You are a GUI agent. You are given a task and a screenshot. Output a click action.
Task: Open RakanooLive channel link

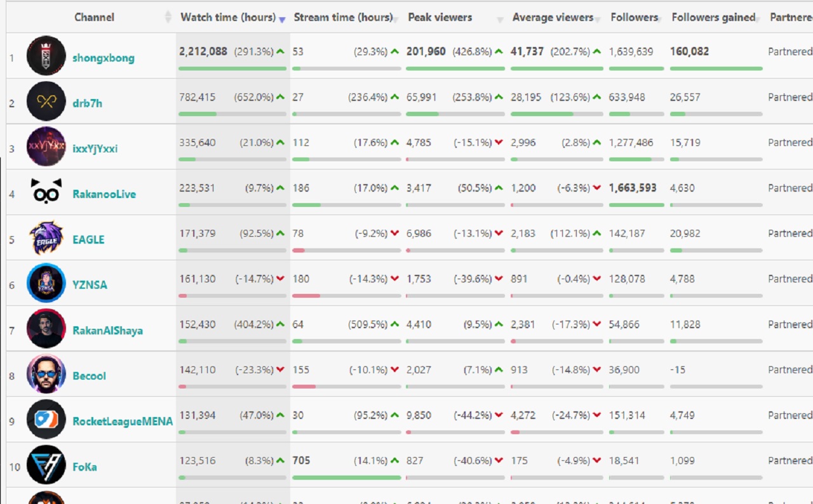104,194
